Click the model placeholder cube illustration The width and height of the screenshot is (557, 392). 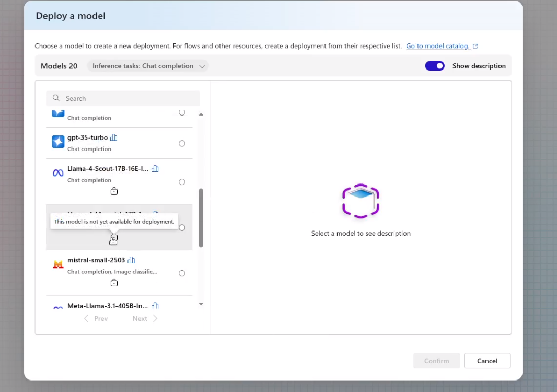(x=361, y=201)
